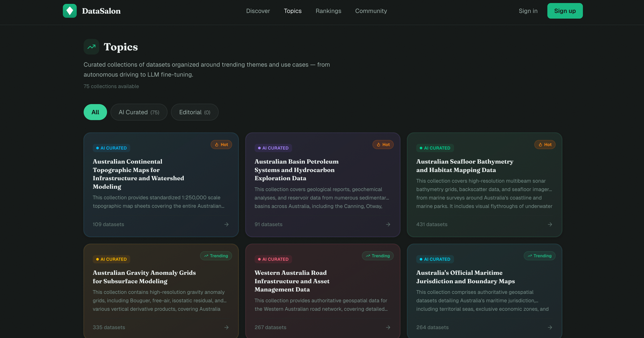The height and width of the screenshot is (338, 644).
Task: Open the Rankings navigation menu item
Action: (x=328, y=11)
